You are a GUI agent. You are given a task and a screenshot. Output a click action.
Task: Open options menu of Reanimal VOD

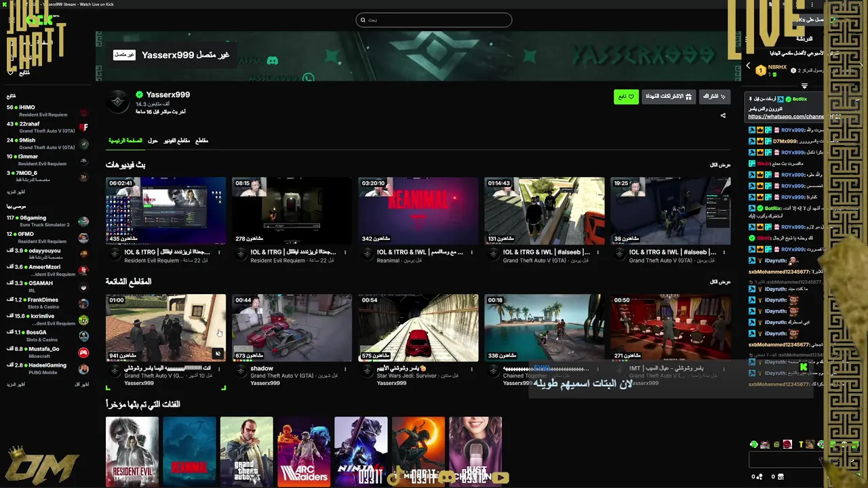tap(471, 252)
